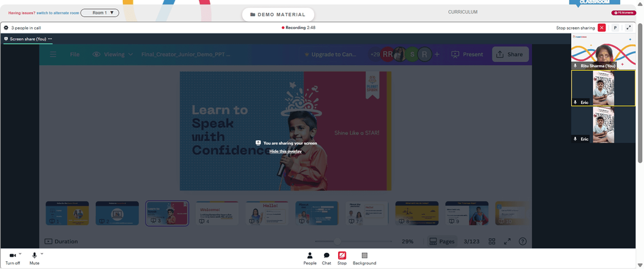
Task: Enter Canva fullscreen with diagonal arrows icon
Action: tap(507, 241)
